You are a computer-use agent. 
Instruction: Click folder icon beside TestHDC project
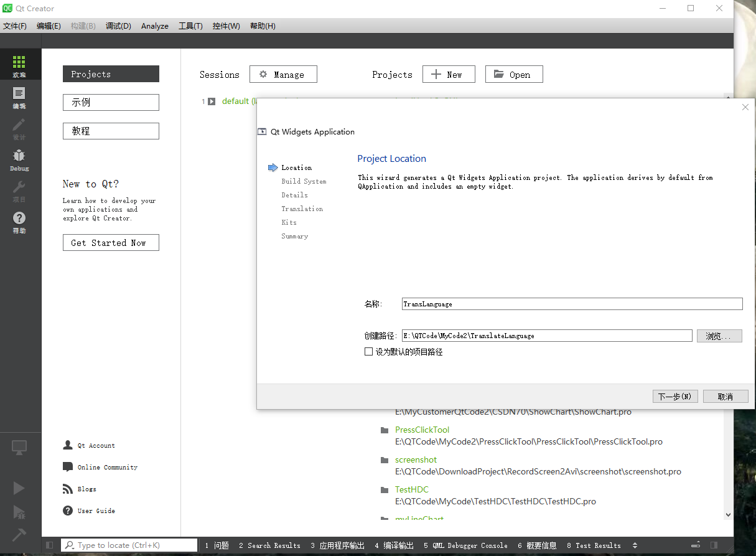(x=385, y=490)
